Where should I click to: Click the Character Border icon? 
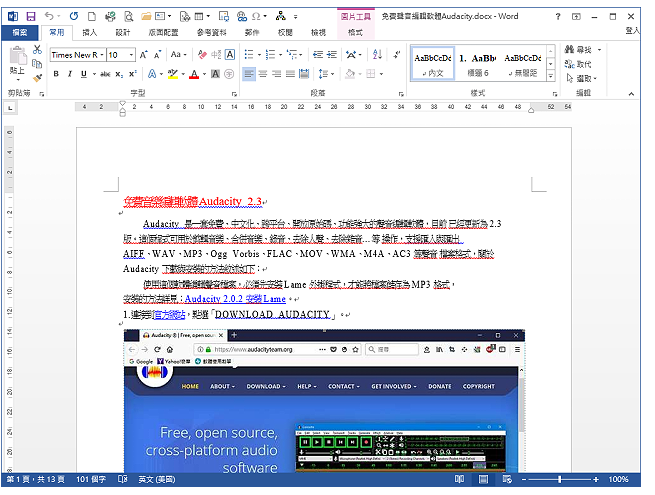pyautogui.click(x=230, y=55)
